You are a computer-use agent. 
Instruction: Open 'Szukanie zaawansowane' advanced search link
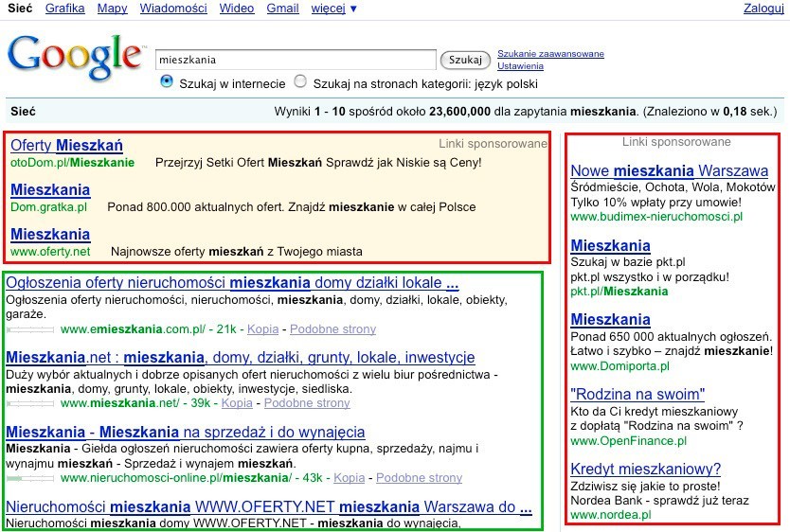550,54
